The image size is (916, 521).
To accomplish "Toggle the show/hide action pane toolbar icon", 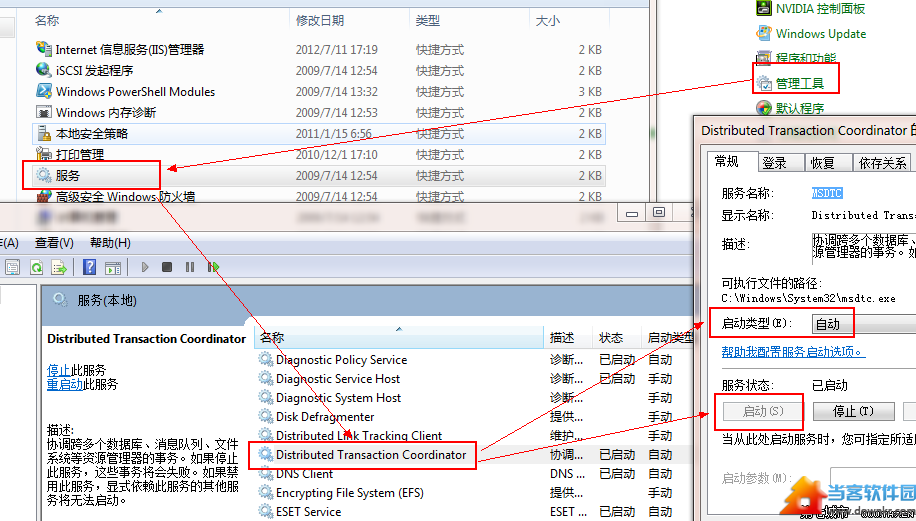I will 113,268.
